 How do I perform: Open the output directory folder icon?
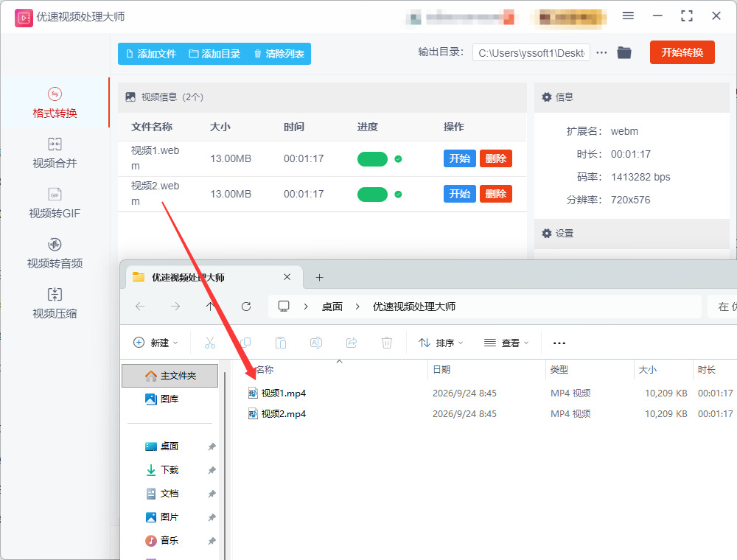click(624, 52)
